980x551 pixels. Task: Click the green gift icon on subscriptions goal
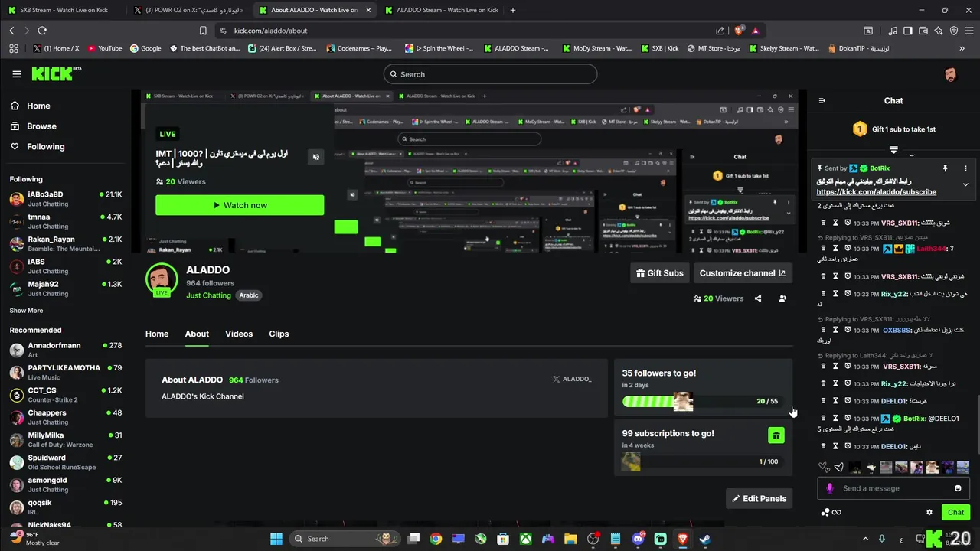tap(776, 435)
